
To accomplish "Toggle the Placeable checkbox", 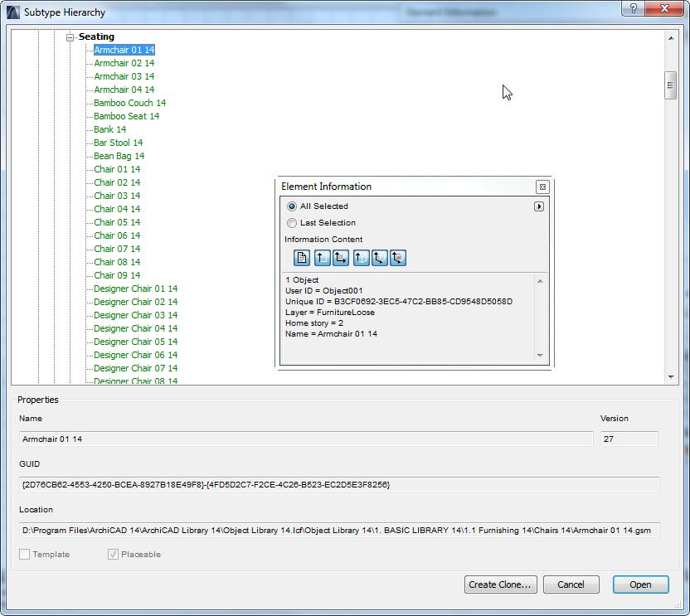I will pos(113,555).
